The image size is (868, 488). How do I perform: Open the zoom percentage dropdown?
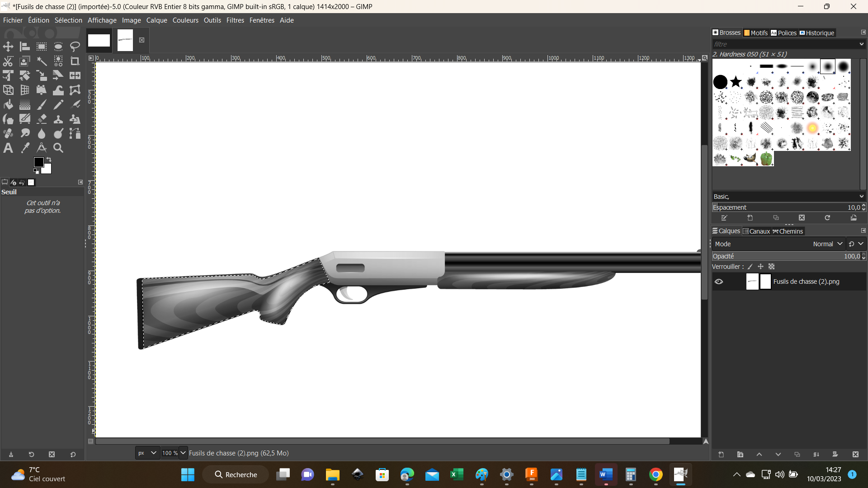pyautogui.click(x=183, y=453)
